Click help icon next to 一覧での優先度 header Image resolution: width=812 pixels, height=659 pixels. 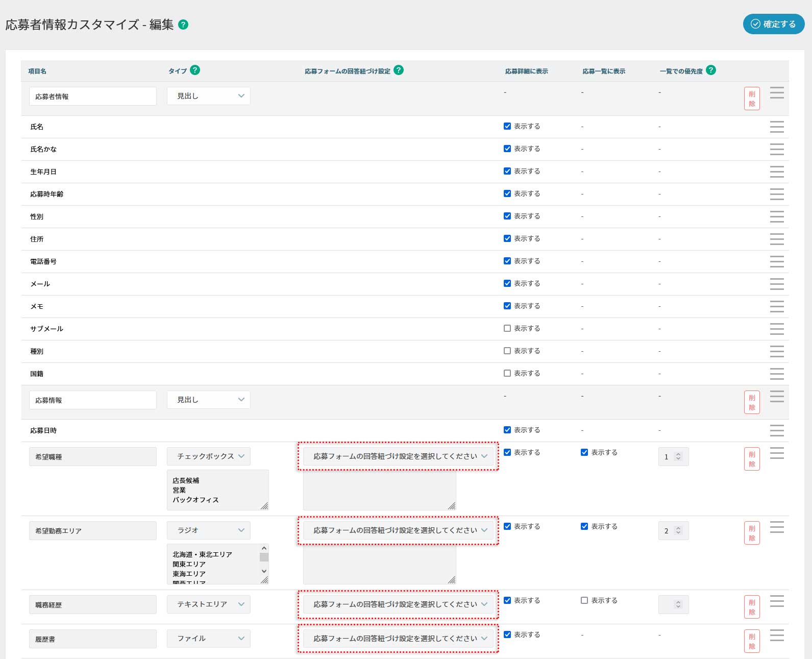click(x=710, y=70)
